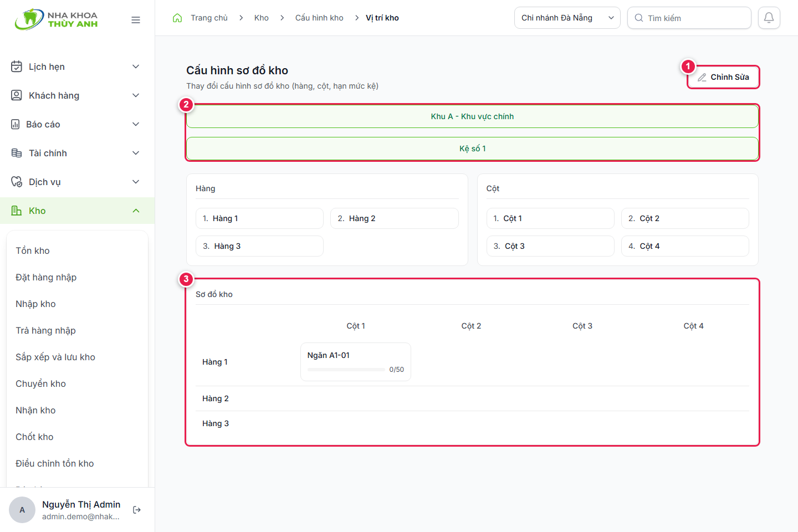
Task: Open Điều chỉnh tồn kho item
Action: click(x=55, y=463)
